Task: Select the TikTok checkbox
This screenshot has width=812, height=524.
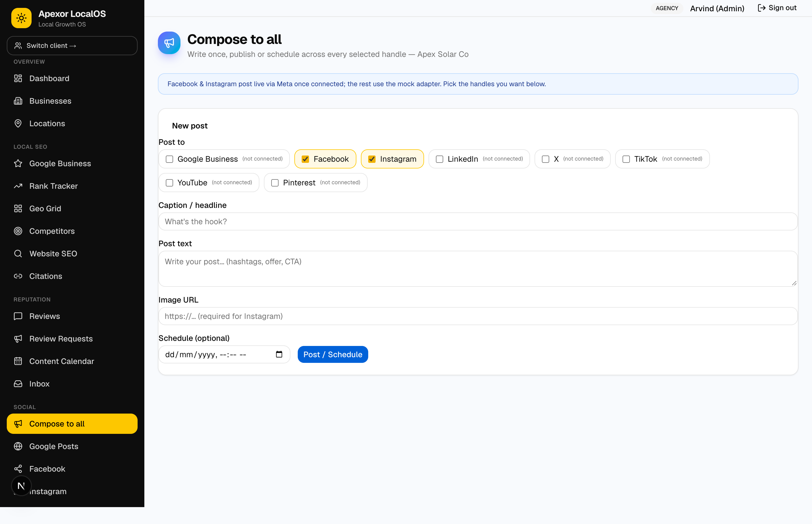Action: (x=626, y=159)
